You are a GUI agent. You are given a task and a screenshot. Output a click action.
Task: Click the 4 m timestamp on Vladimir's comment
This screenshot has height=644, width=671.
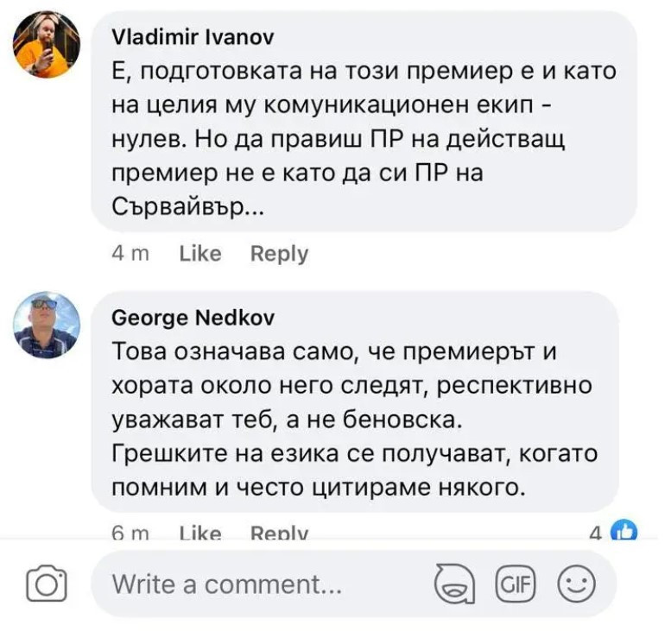click(x=131, y=254)
